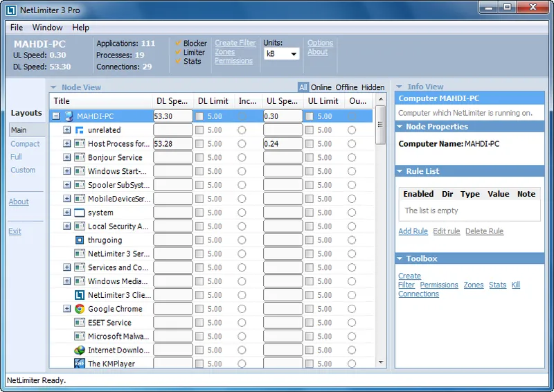Collapse the Info View panel arrow
This screenshot has height=392, width=554.
[400, 87]
